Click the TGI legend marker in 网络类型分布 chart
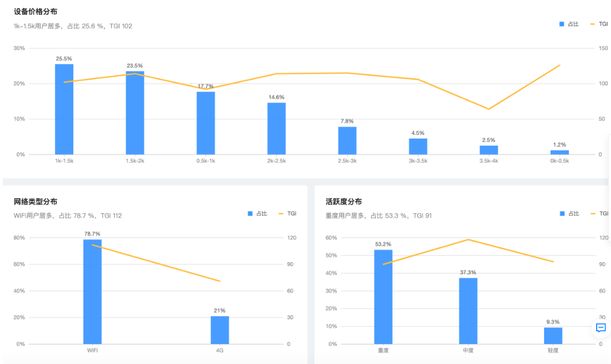Screen dimensions: 611x364 tap(281, 213)
